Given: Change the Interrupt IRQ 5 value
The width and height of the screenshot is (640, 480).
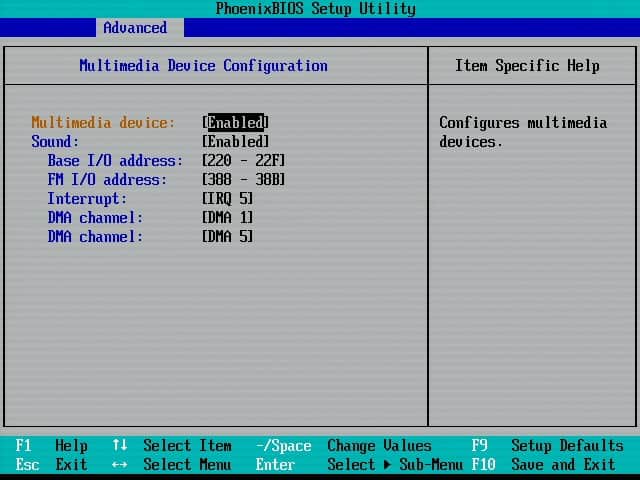Looking at the screenshot, I should 228,198.
